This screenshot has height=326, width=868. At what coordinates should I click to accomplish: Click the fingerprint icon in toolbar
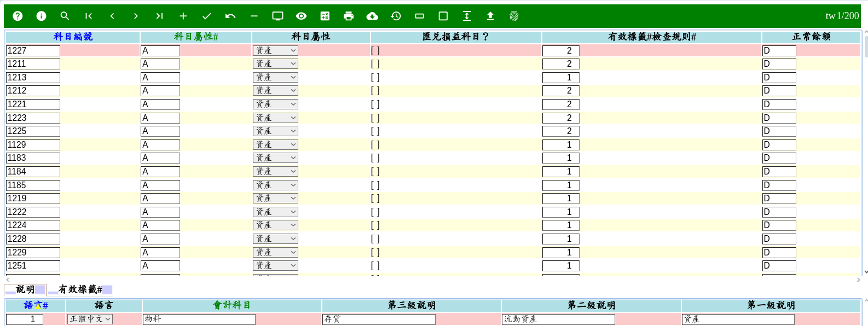(514, 16)
